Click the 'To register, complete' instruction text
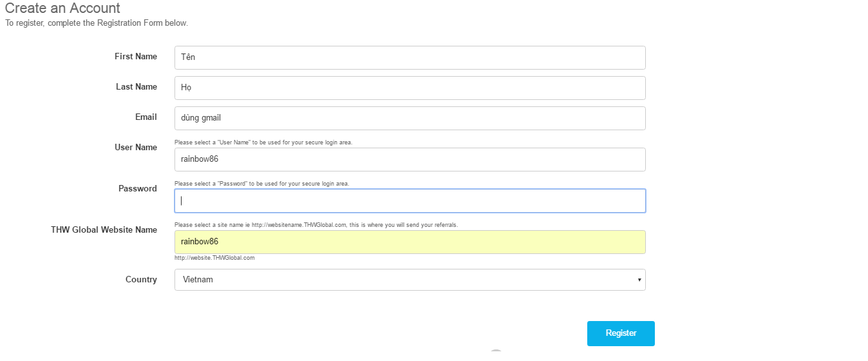Image resolution: width=868 pixels, height=361 pixels. (97, 23)
